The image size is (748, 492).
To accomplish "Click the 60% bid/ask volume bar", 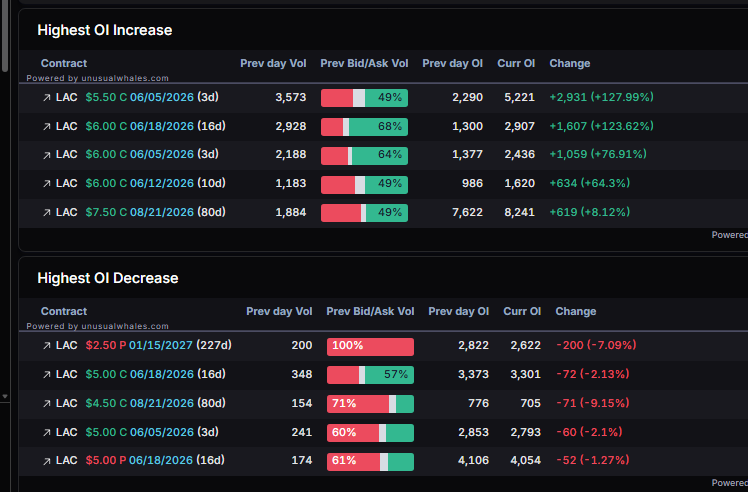I will (x=370, y=433).
